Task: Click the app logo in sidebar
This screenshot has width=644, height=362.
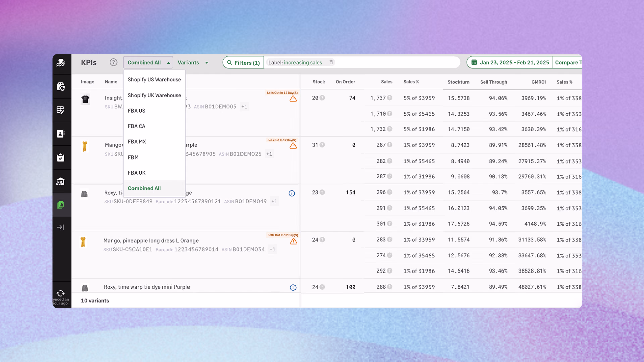Action: (61, 63)
